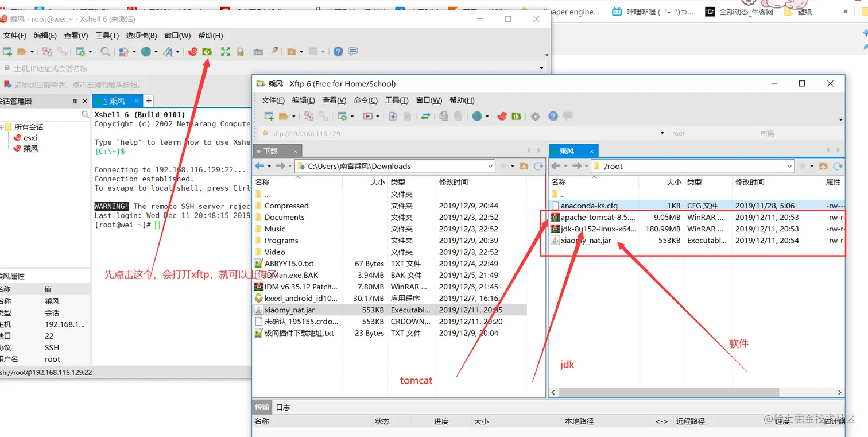868x437 pixels.
Task: Click Xftp Open folder toolbar icon
Action: click(283, 116)
